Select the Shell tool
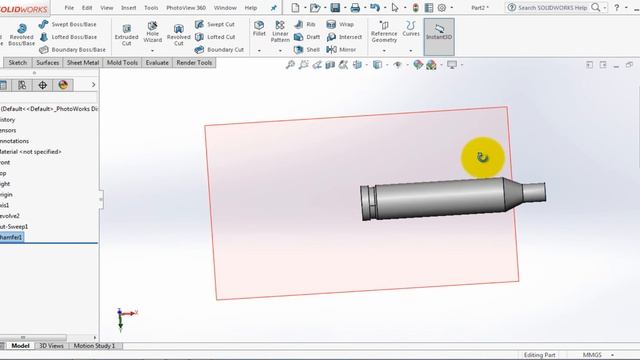The image size is (640, 360). pos(307,50)
